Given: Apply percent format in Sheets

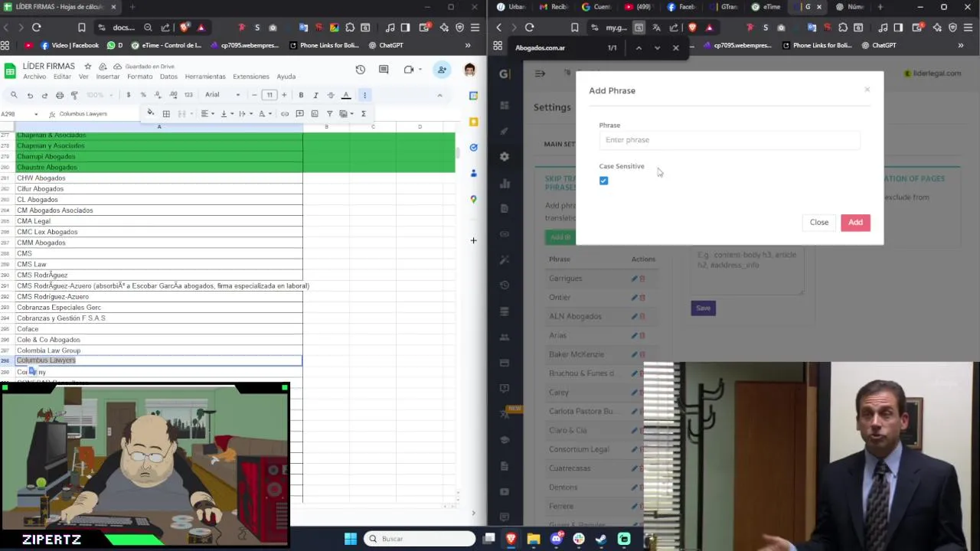Looking at the screenshot, I should [143, 95].
